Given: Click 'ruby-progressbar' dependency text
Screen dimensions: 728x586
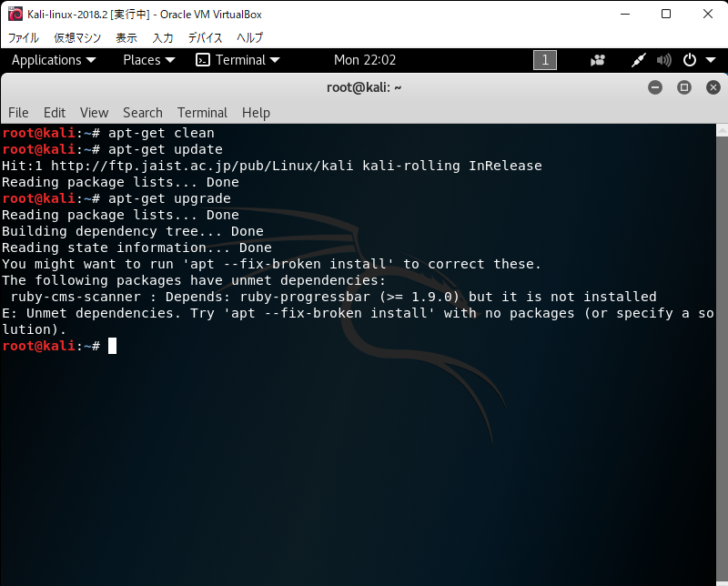Looking at the screenshot, I should [305, 297].
